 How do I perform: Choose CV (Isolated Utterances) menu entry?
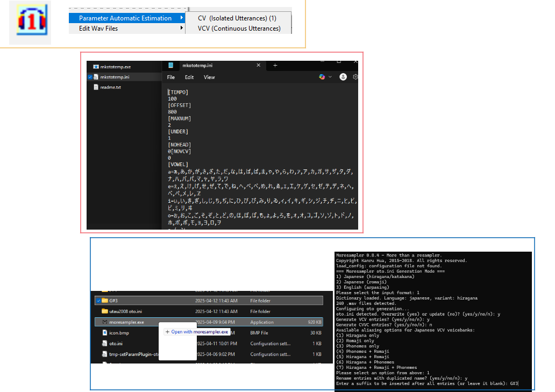237,18
